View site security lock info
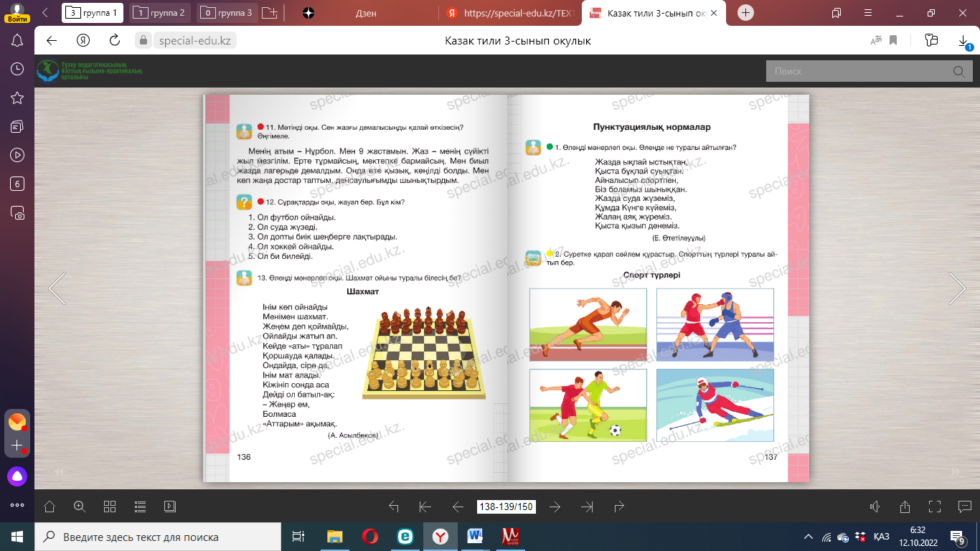 (142, 41)
